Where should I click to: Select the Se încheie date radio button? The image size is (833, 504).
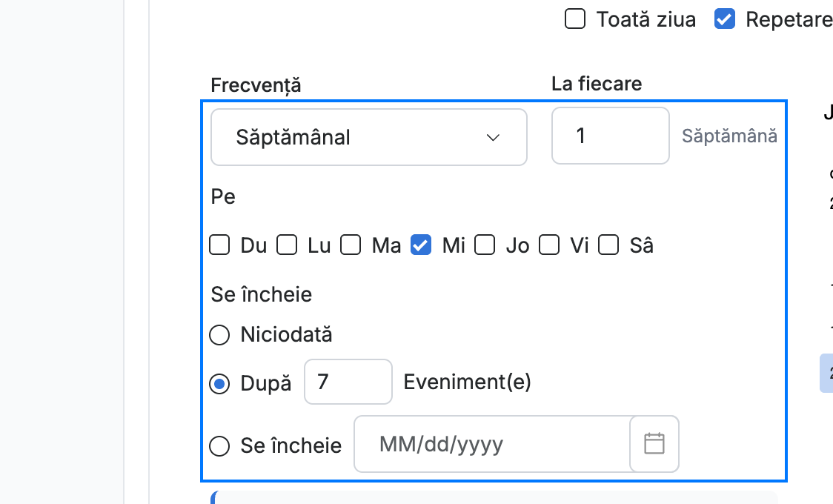coord(219,446)
